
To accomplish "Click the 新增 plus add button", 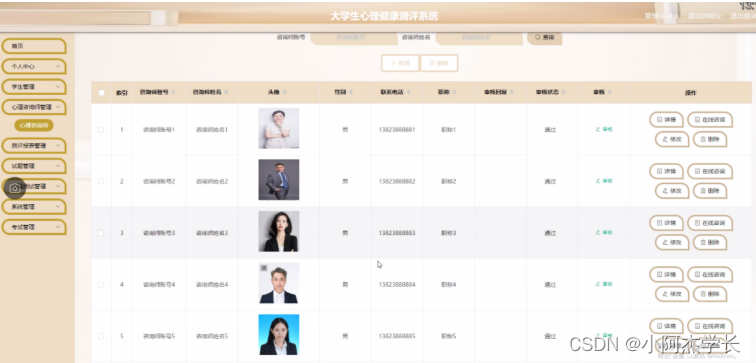I will (x=400, y=63).
